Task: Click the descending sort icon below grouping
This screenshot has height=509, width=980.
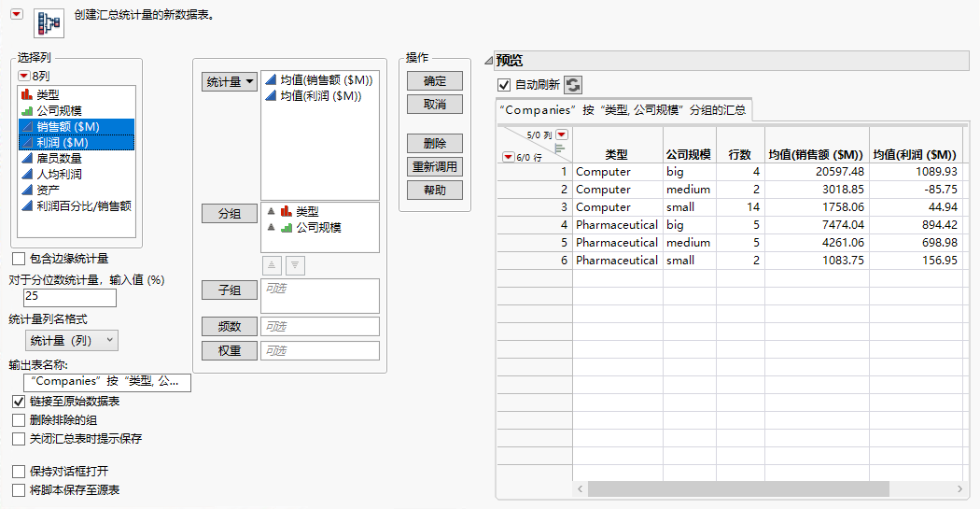Action: (295, 266)
